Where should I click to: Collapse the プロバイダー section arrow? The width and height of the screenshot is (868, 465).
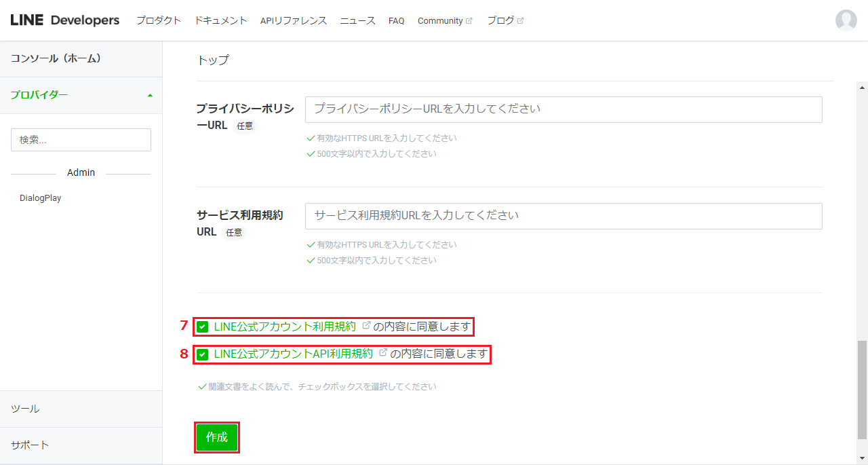coord(150,95)
